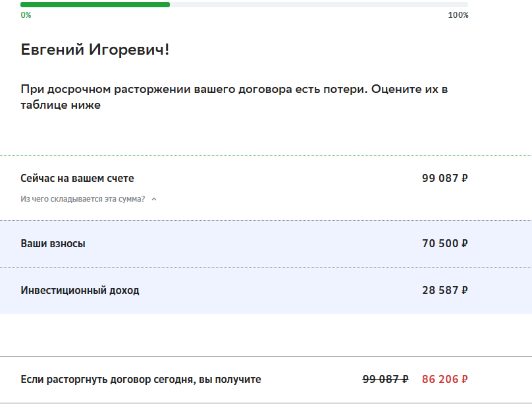Viewport: 532px width, 408px height.
Task: Click 'Если расторгнуть договор сегодня, вы получите' label
Action: pyautogui.click(x=141, y=380)
